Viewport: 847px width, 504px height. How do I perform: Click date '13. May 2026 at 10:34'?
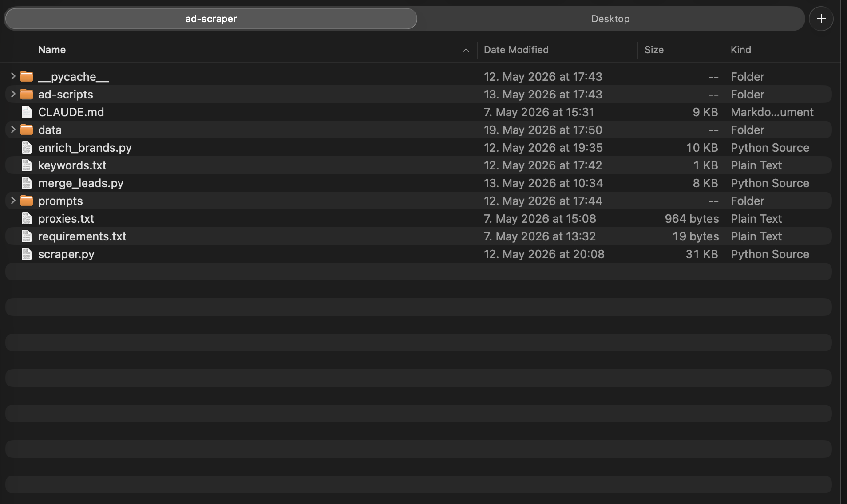click(x=543, y=183)
